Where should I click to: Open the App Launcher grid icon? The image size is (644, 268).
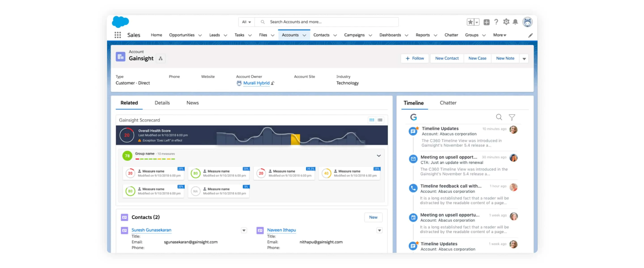click(117, 35)
